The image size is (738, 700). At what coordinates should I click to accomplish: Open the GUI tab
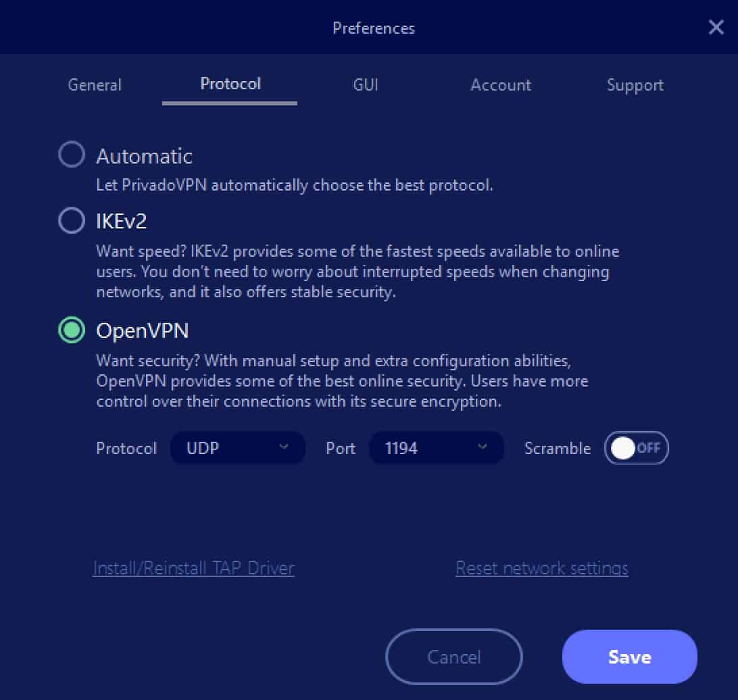pos(365,85)
